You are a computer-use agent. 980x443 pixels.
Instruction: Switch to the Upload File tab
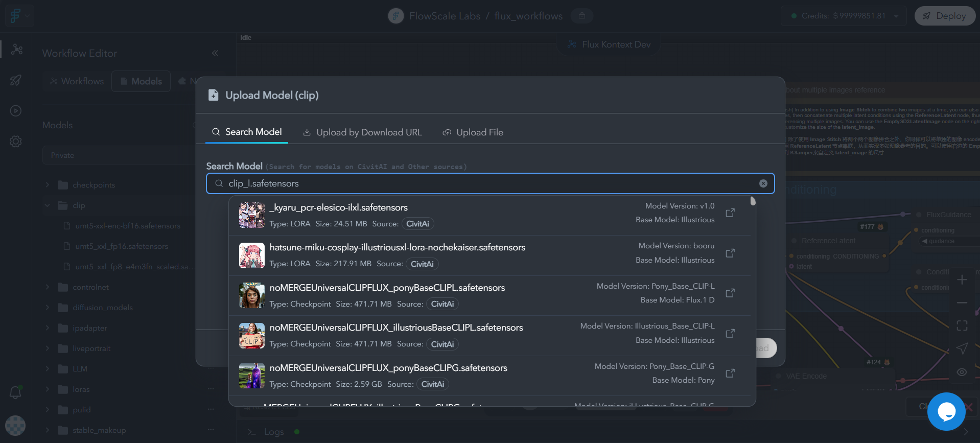click(473, 132)
